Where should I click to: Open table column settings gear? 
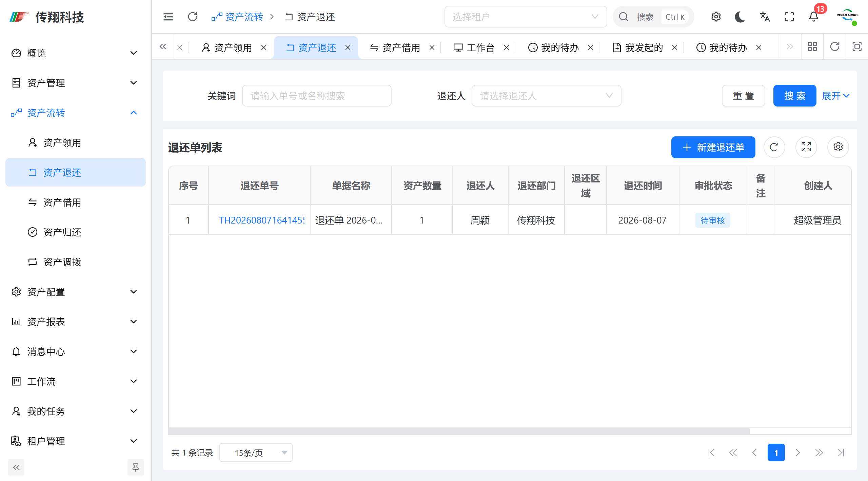click(x=838, y=147)
